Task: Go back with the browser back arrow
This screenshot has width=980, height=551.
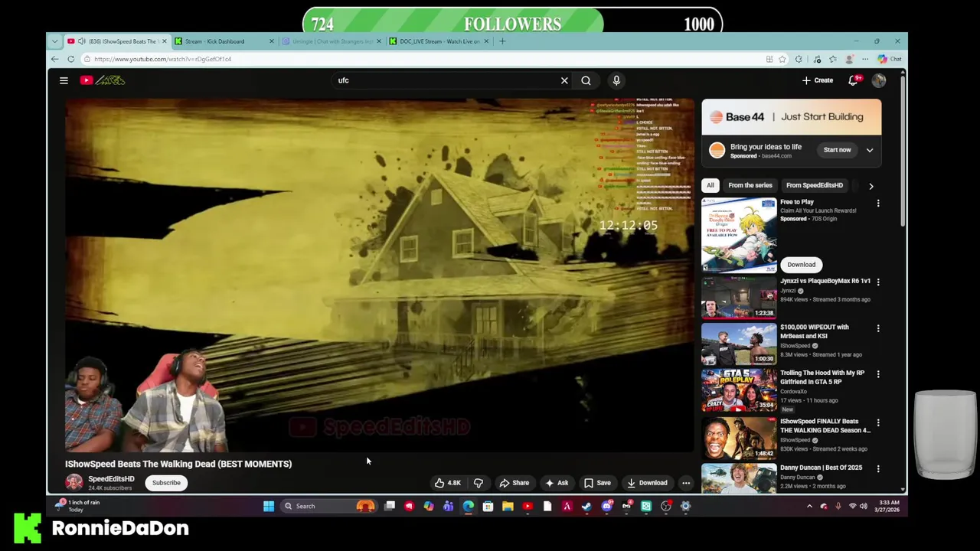Action: pyautogui.click(x=55, y=59)
